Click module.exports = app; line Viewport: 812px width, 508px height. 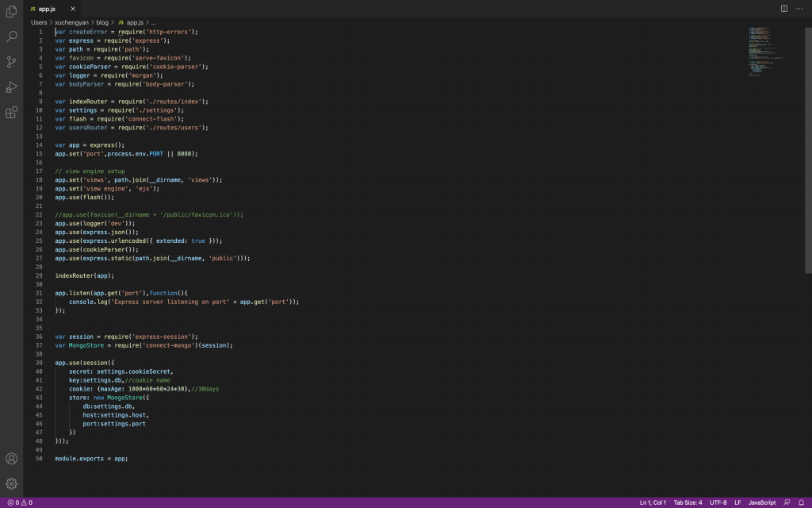tap(91, 459)
